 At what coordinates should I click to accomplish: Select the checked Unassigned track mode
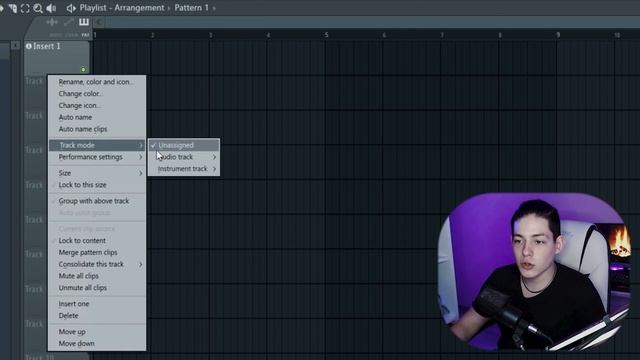point(184,145)
